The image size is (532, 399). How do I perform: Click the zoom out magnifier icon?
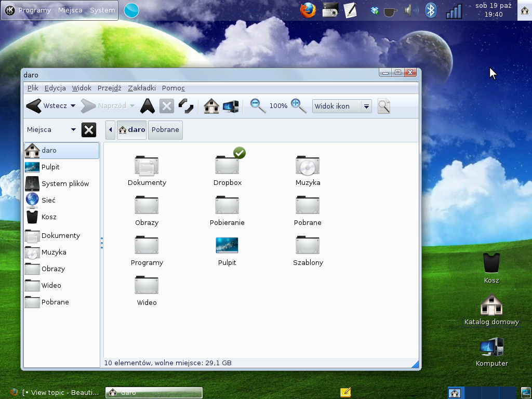(258, 105)
